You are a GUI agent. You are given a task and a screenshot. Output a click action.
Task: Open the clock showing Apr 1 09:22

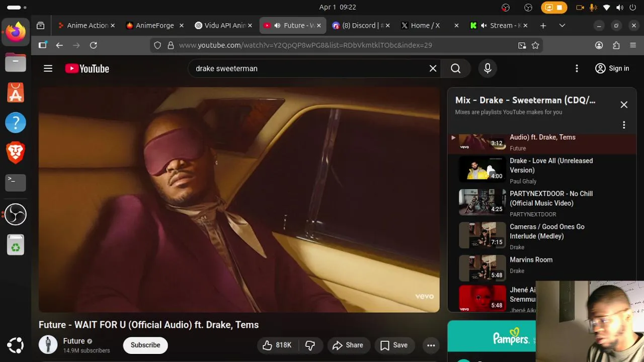click(x=337, y=8)
